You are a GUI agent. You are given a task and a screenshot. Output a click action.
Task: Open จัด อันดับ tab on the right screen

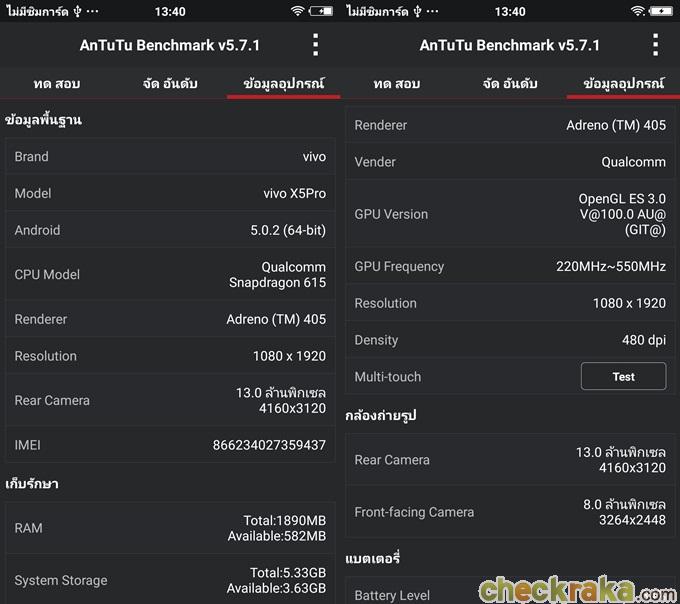511,84
